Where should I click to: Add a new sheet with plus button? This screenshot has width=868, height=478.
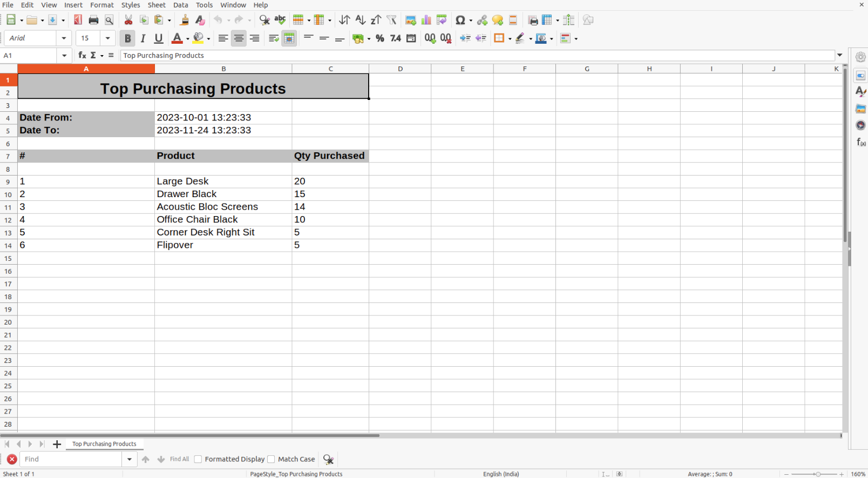pos(57,444)
